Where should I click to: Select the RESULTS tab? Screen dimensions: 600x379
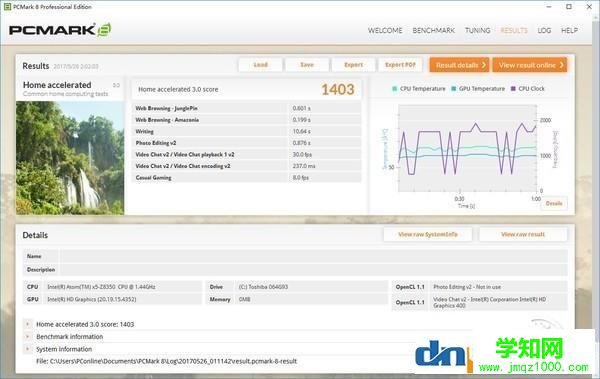point(514,31)
